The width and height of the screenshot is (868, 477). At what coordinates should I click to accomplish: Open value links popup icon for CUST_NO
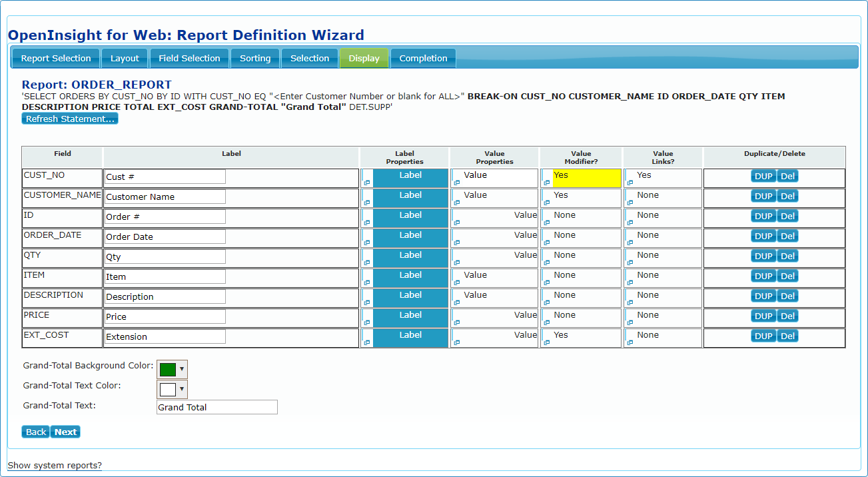pos(630,183)
